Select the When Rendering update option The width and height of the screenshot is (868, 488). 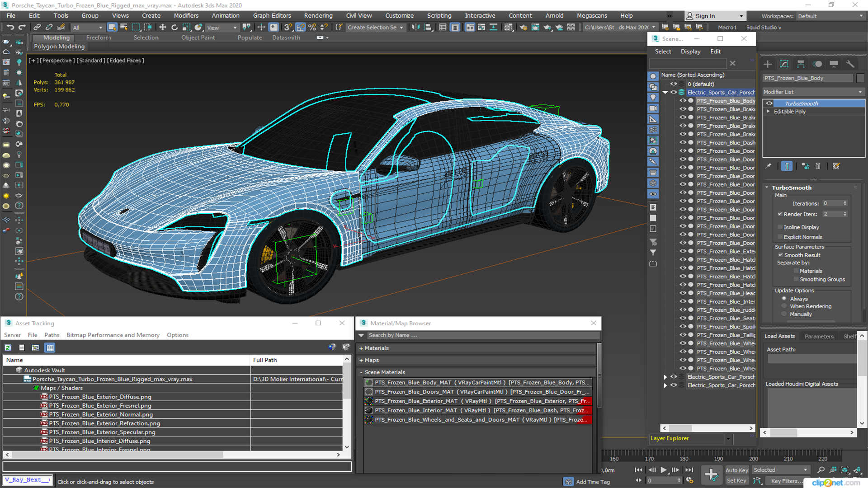point(784,306)
